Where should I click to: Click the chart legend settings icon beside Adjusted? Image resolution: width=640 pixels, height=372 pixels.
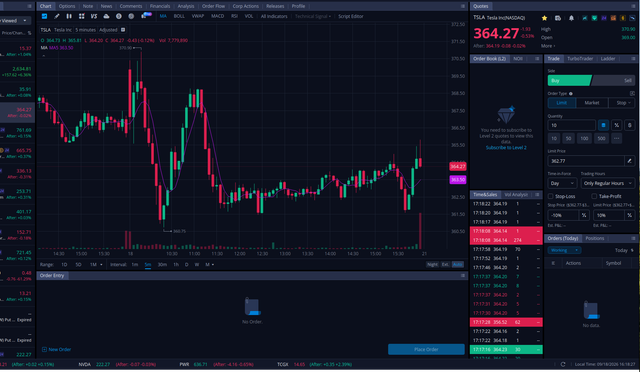[123, 30]
